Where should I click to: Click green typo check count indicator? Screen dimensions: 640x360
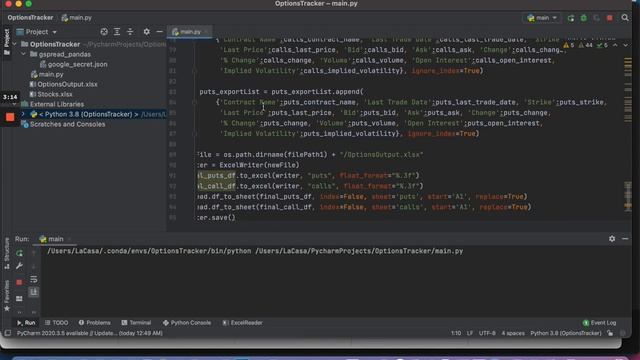602,45
